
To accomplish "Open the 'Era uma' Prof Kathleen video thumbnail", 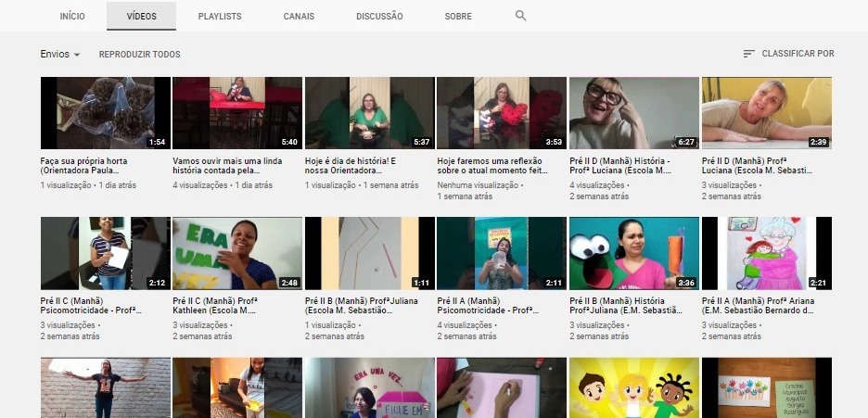I will click(237, 253).
